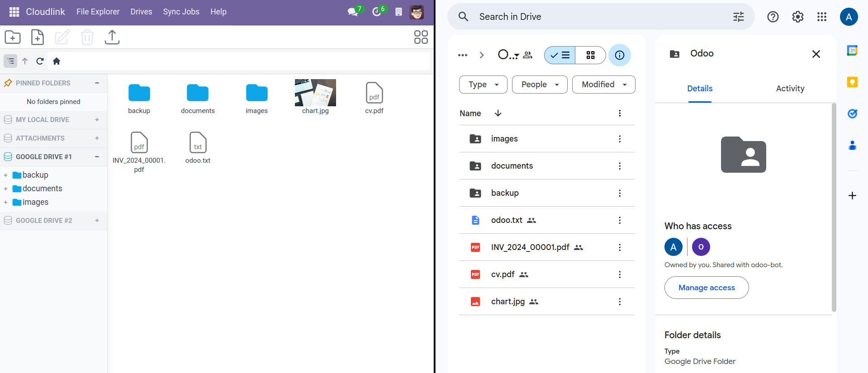Image resolution: width=868 pixels, height=373 pixels.
Task: Click the details panel vertical scrollbar
Action: click(x=834, y=208)
